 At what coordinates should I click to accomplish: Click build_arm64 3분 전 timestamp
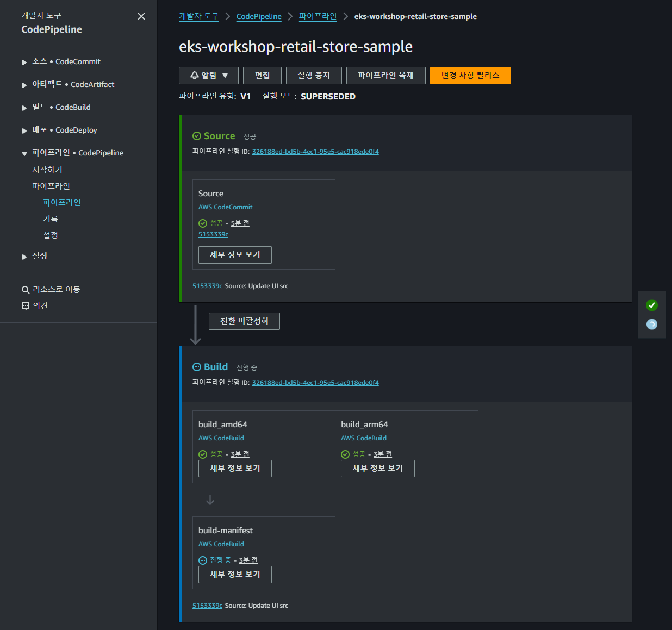382,454
